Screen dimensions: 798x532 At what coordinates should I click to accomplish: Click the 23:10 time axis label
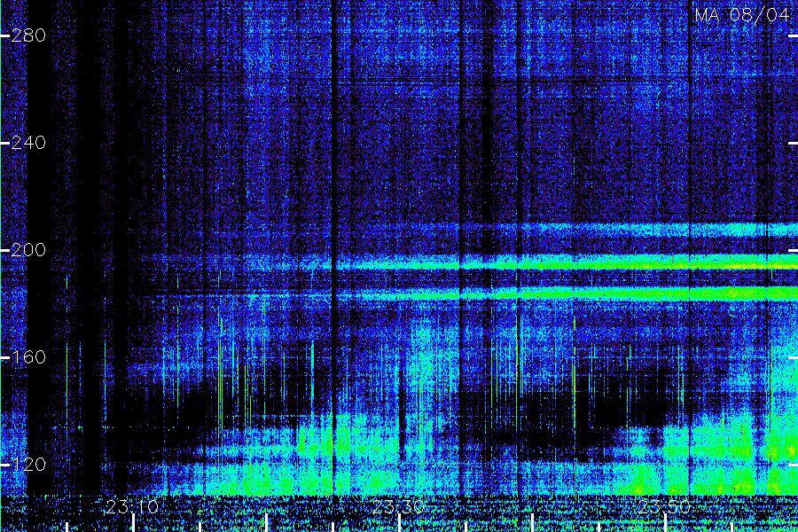tap(132, 507)
